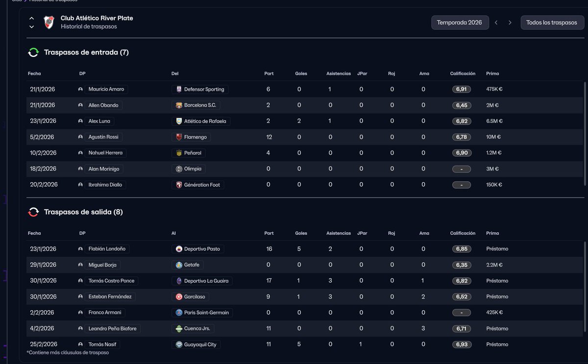Click the 6,91 rating badge

pyautogui.click(x=462, y=89)
